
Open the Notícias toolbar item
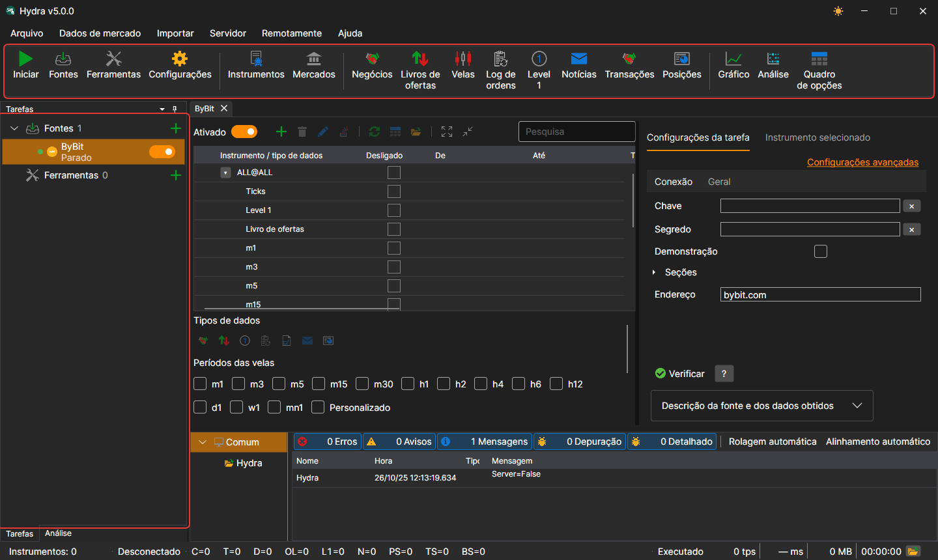click(x=579, y=65)
